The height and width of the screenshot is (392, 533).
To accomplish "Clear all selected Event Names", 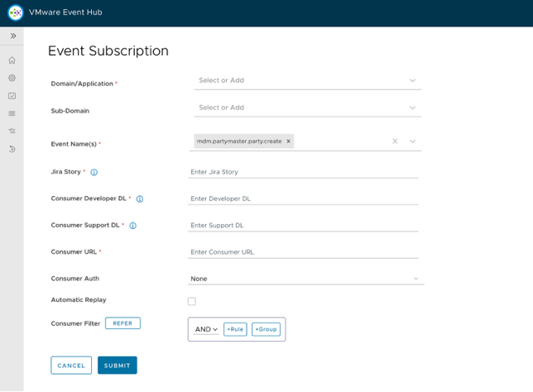I will [395, 141].
